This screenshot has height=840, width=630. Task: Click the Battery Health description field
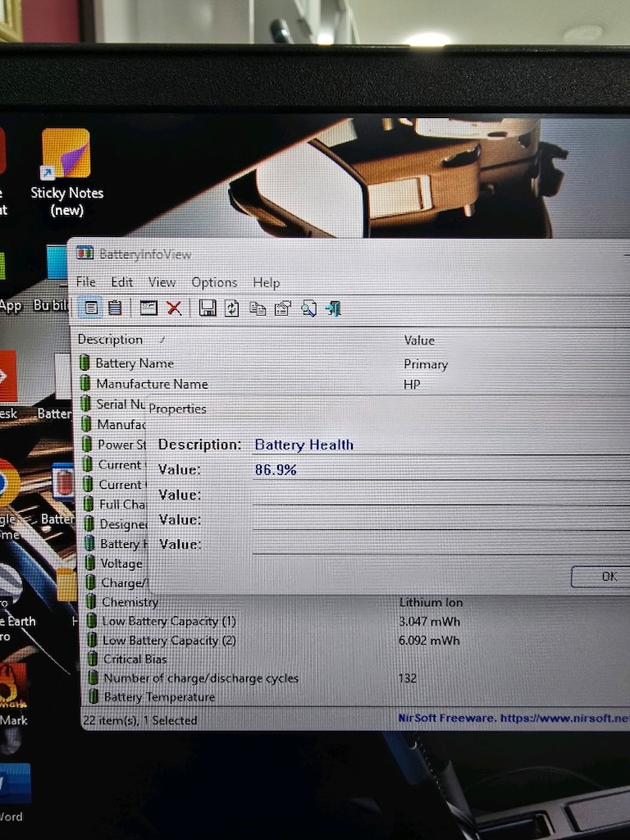point(441,445)
